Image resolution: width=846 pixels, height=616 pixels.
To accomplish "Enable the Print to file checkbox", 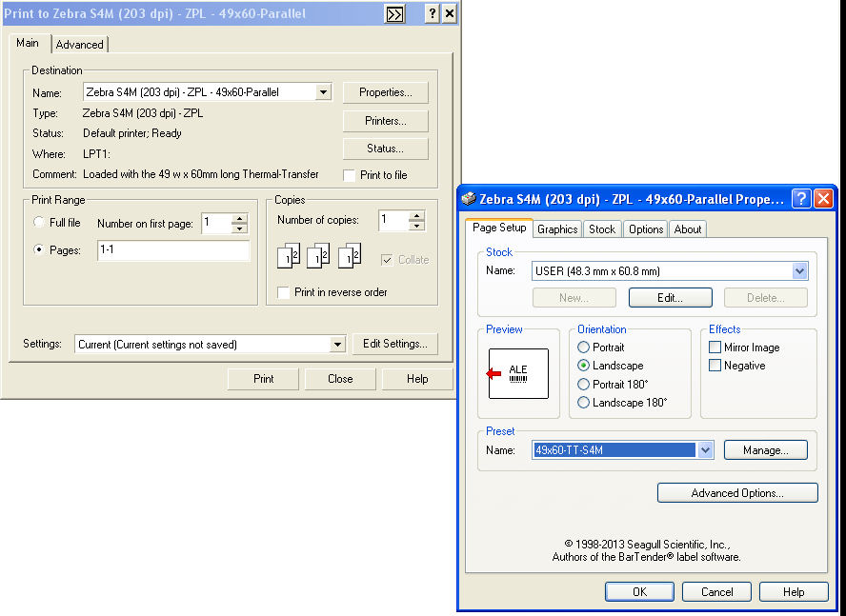I will tap(349, 175).
